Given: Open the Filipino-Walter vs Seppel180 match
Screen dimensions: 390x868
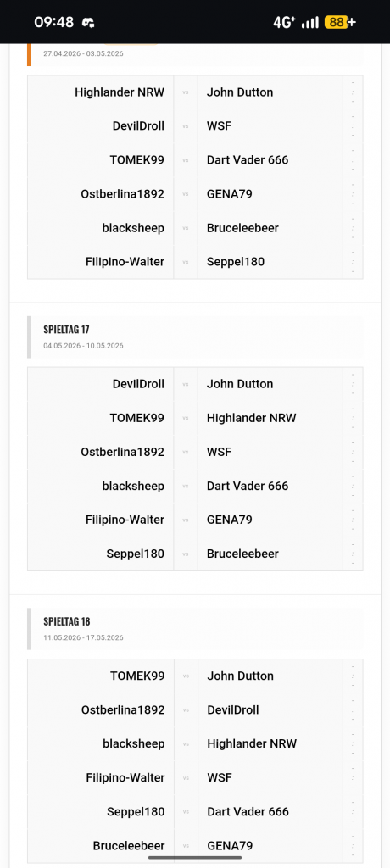Looking at the screenshot, I should pos(195,262).
